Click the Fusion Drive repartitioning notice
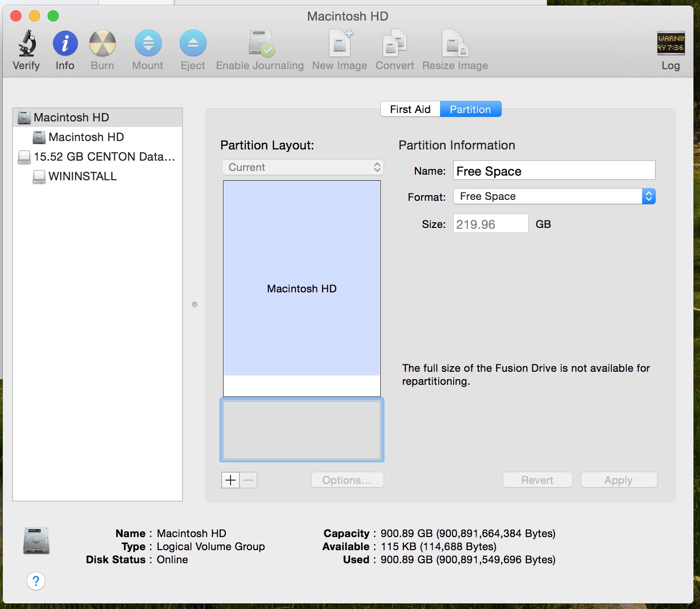700x609 pixels. pyautogui.click(x=526, y=375)
